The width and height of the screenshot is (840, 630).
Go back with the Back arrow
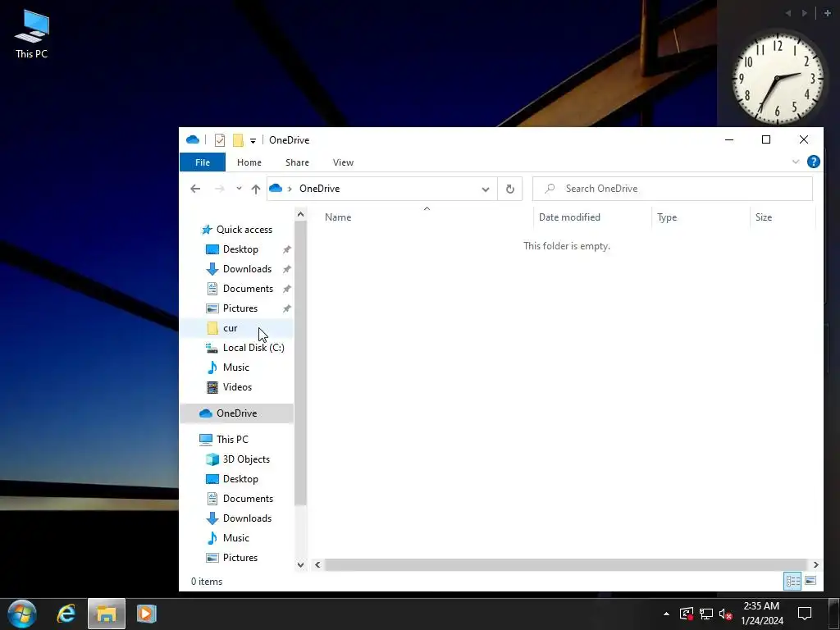point(195,189)
